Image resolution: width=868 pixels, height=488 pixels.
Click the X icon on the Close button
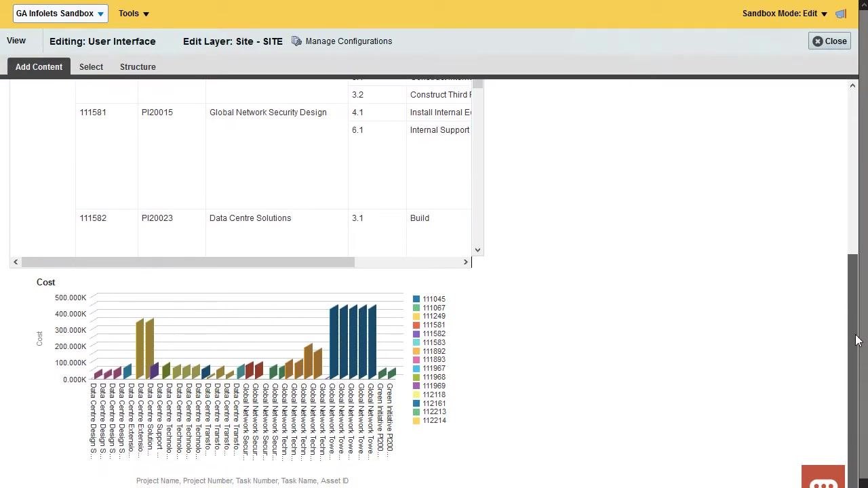click(818, 41)
